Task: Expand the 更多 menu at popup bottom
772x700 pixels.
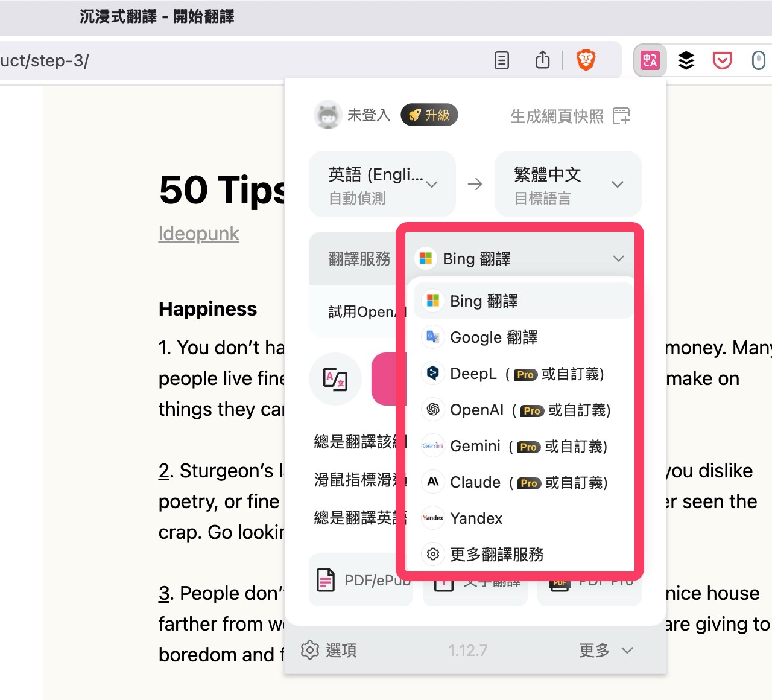Action: tap(606, 650)
